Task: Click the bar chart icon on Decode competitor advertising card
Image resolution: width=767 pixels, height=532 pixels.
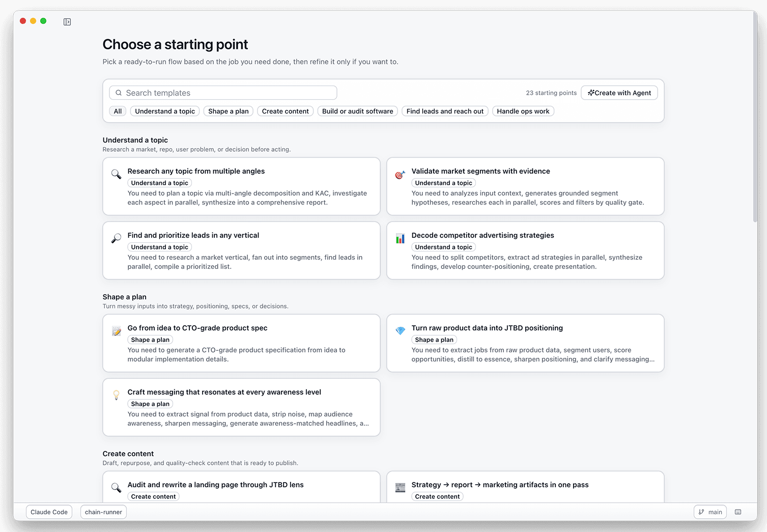Action: coord(400,238)
